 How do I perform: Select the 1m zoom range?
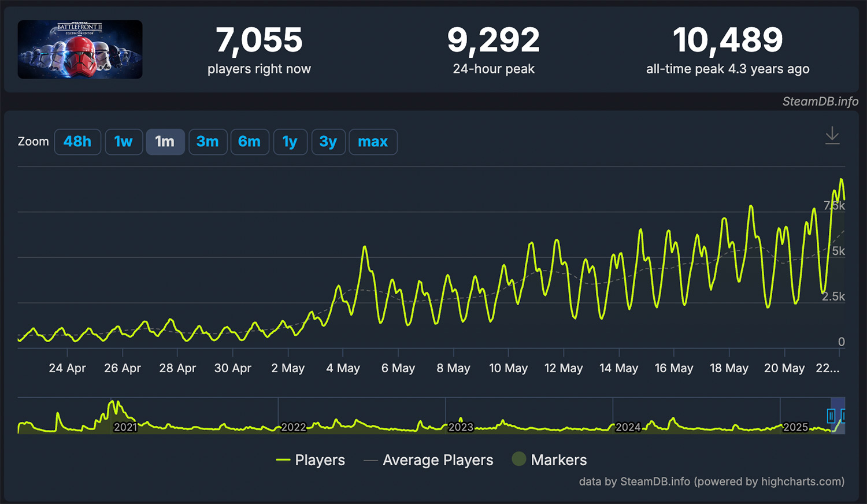tap(165, 142)
